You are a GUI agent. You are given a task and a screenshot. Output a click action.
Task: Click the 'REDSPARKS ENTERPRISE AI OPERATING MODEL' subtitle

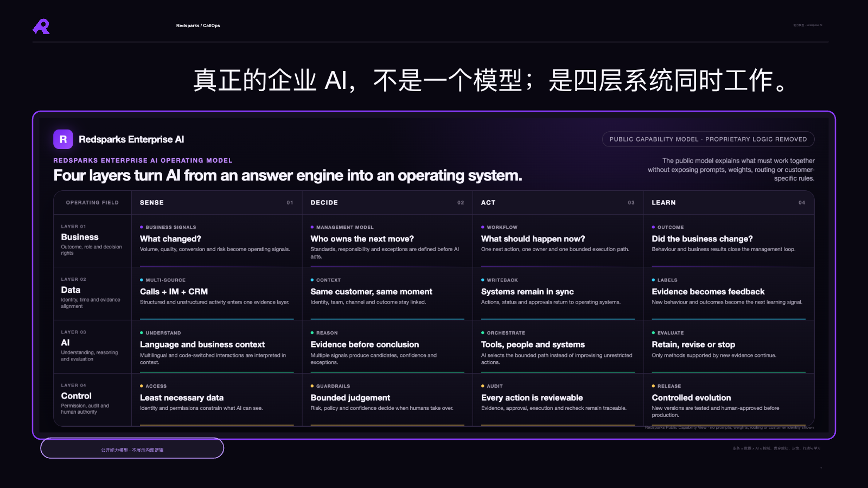tap(143, 160)
